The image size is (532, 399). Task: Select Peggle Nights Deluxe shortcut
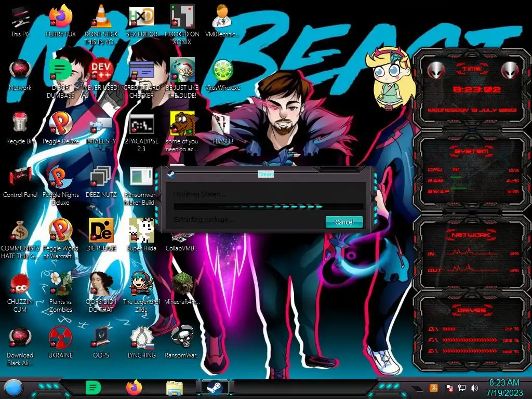pyautogui.click(x=60, y=186)
